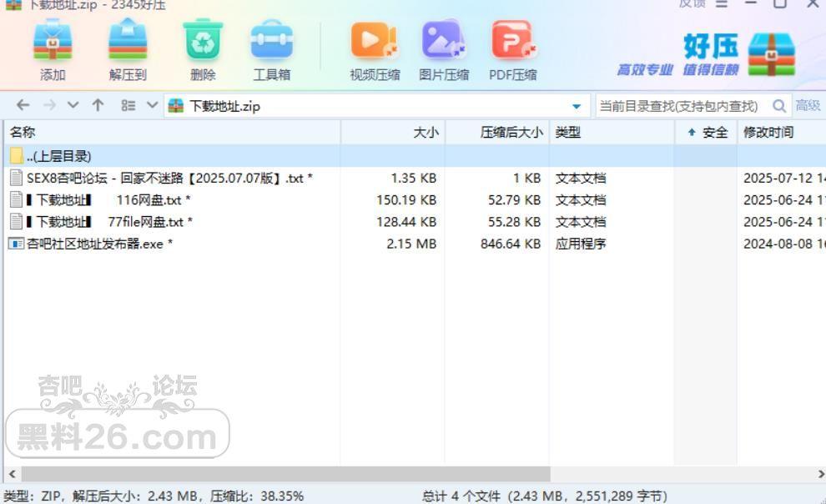The height and width of the screenshot is (504, 826).
Task: Expand the view mode dropdown chevron
Action: tap(152, 105)
